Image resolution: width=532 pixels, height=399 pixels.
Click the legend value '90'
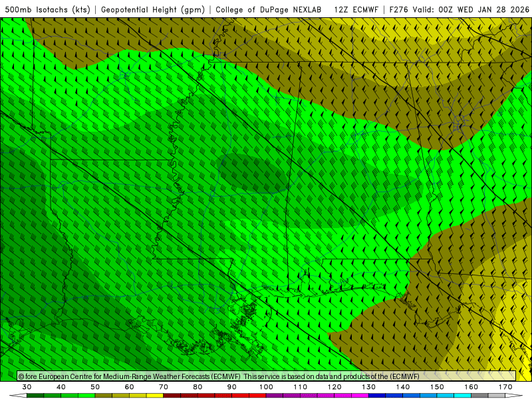pyautogui.click(x=231, y=387)
